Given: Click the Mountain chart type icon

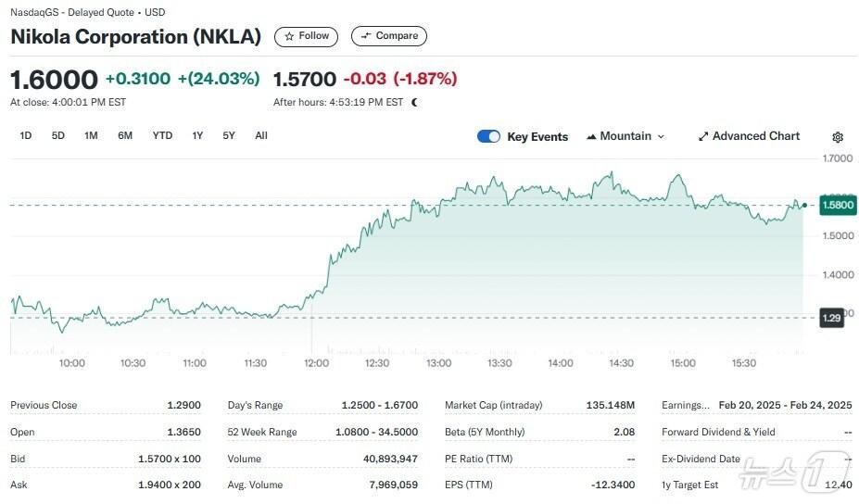Looking at the screenshot, I should pos(591,136).
